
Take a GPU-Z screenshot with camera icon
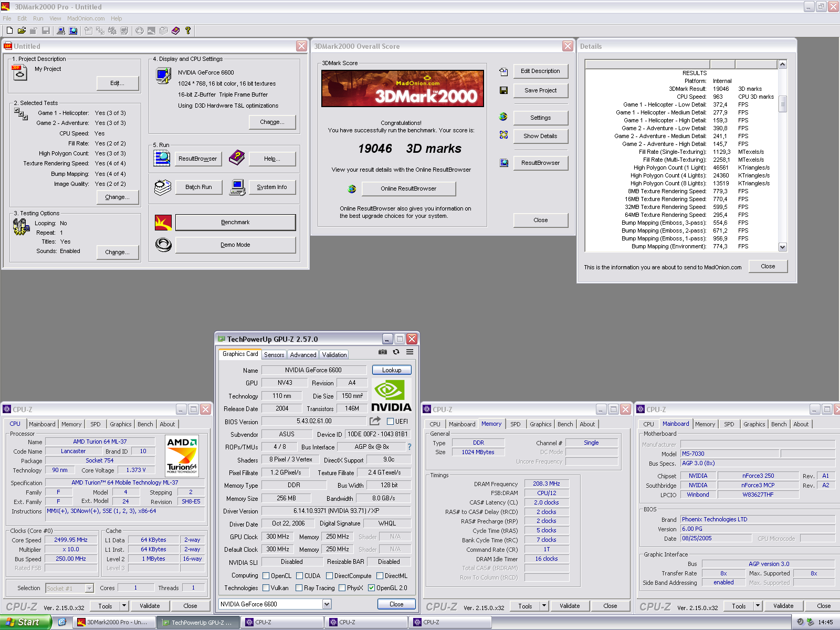(383, 352)
